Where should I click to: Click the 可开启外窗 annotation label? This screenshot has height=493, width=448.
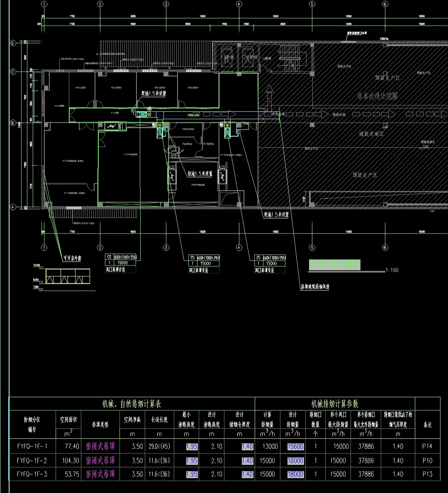(x=72, y=259)
